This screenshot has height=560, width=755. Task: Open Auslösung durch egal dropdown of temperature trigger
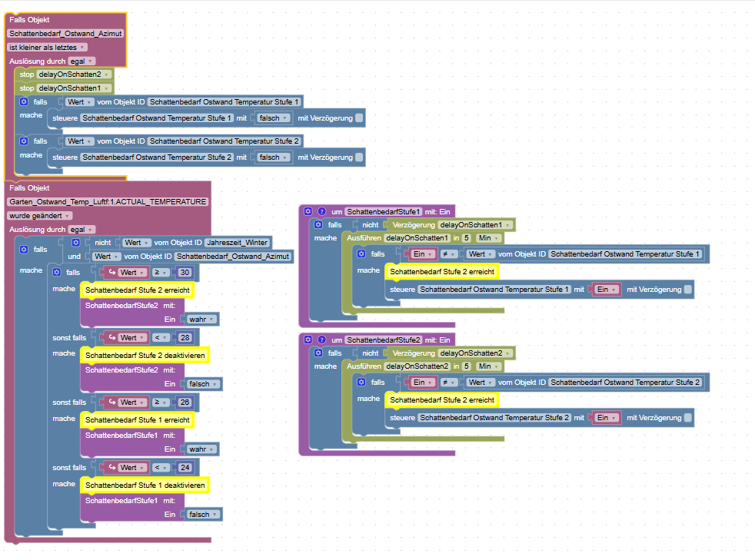[81, 230]
